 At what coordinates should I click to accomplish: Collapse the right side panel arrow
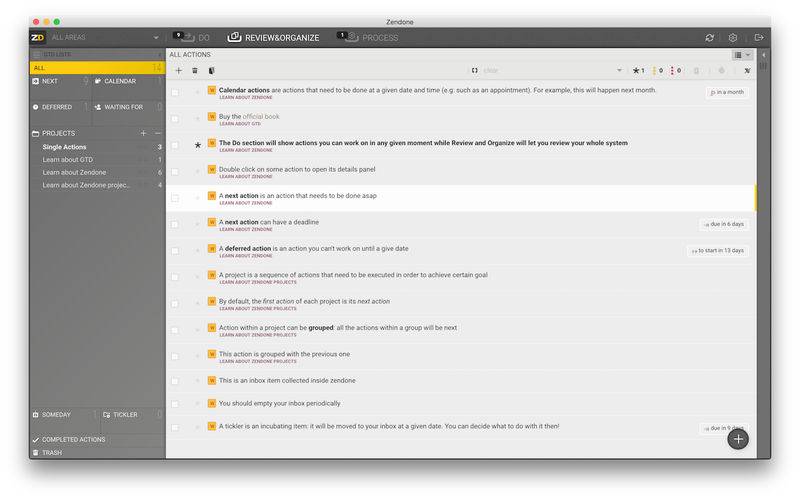pos(763,55)
